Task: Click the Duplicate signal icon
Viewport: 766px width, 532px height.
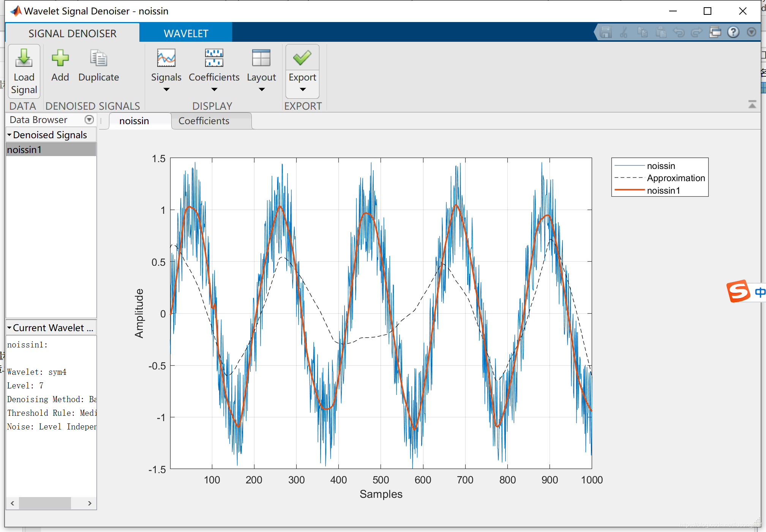Action: pos(98,58)
